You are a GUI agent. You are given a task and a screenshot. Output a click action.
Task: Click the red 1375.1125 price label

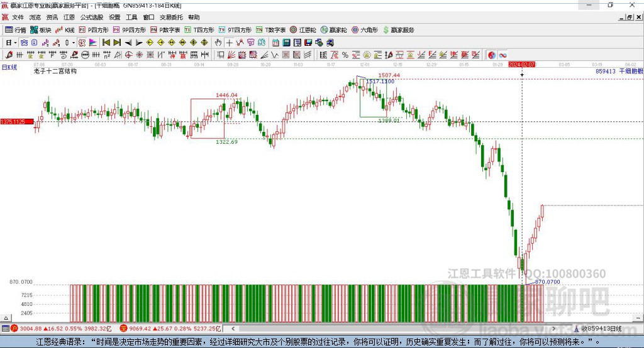coord(16,121)
